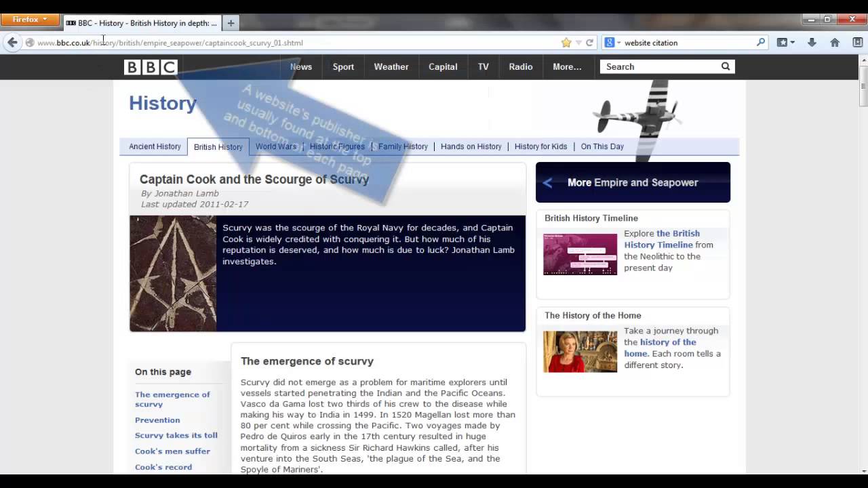This screenshot has width=868, height=488.
Task: Click the 'Last updated 2011-02-17' text
Action: 195,204
